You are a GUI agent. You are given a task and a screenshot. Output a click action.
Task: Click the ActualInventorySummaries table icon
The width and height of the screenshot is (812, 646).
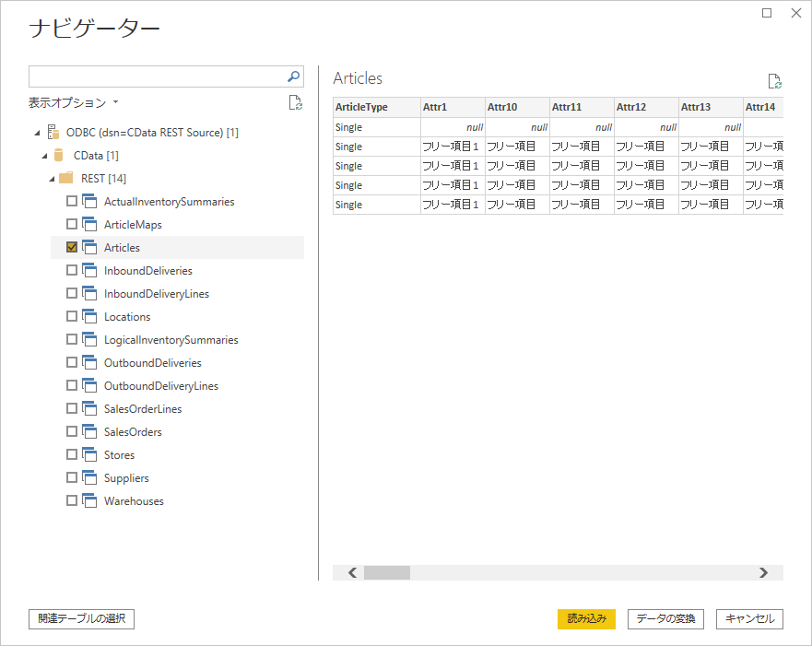[89, 202]
